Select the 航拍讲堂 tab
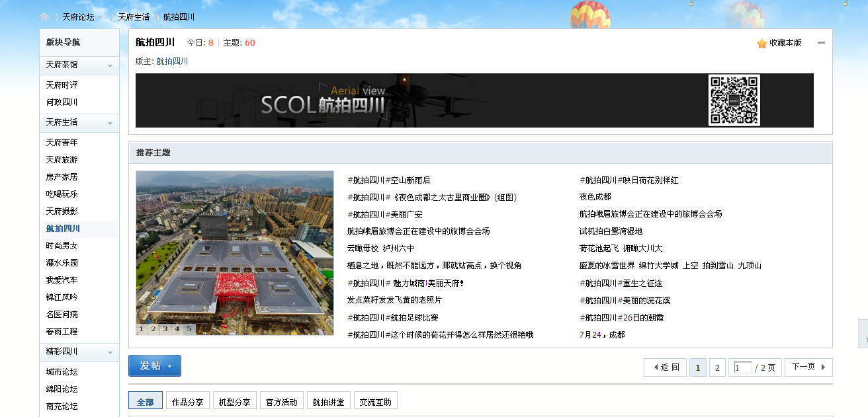 328,402
